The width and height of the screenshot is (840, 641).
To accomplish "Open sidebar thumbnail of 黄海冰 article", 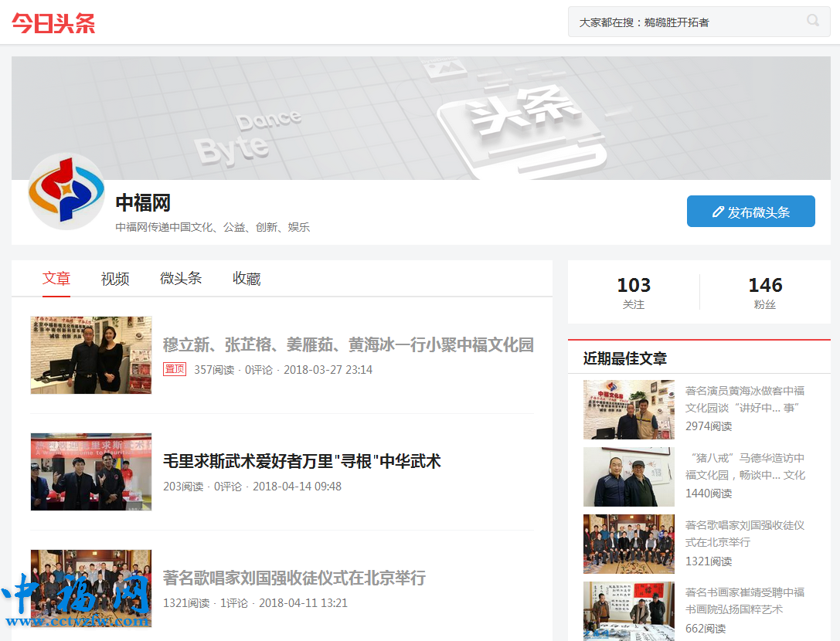I will tap(629, 409).
